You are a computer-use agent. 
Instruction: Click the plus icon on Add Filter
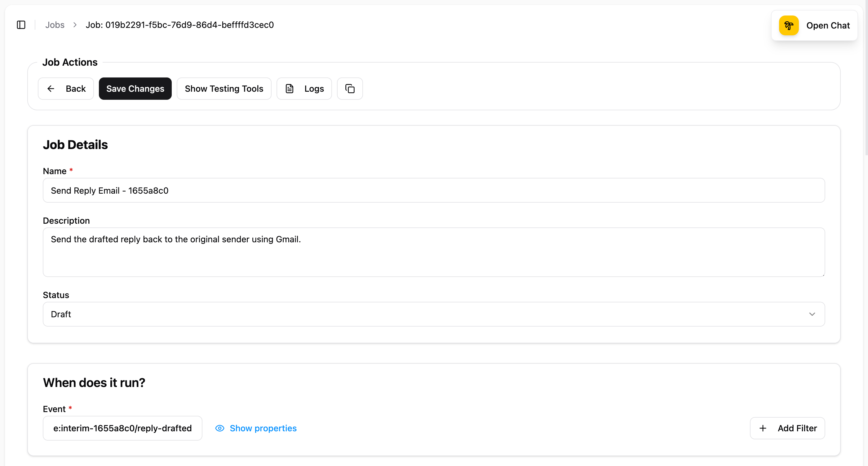point(763,428)
